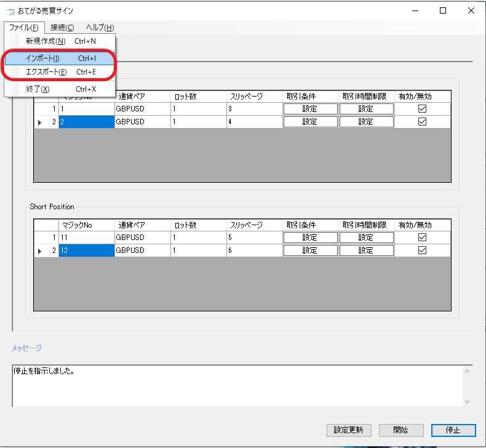
Task: Toggle 有効/無効 for Short magic No 12
Action: (422, 250)
